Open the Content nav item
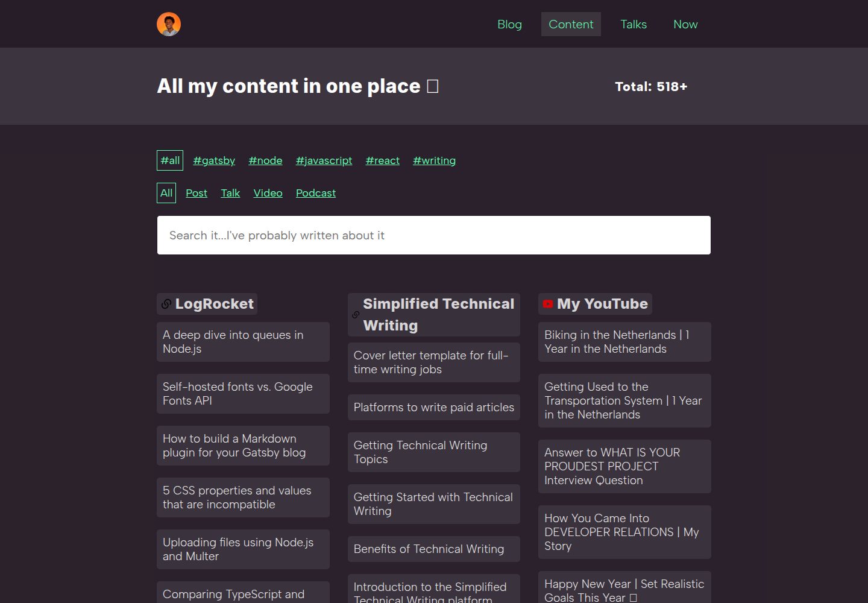 pyautogui.click(x=571, y=24)
